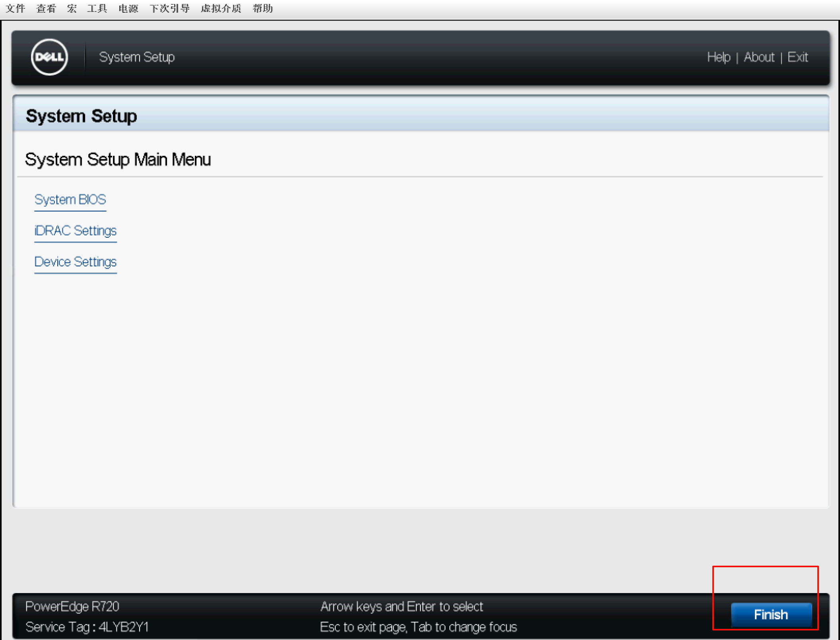Image resolution: width=840 pixels, height=640 pixels.
Task: Click the Help link in header
Action: (x=718, y=57)
